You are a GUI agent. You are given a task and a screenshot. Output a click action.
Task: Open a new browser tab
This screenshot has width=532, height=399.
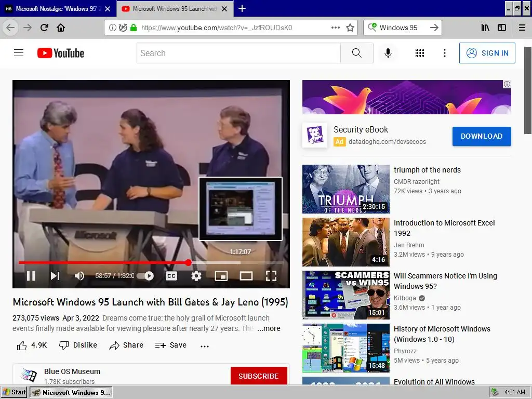click(x=242, y=8)
